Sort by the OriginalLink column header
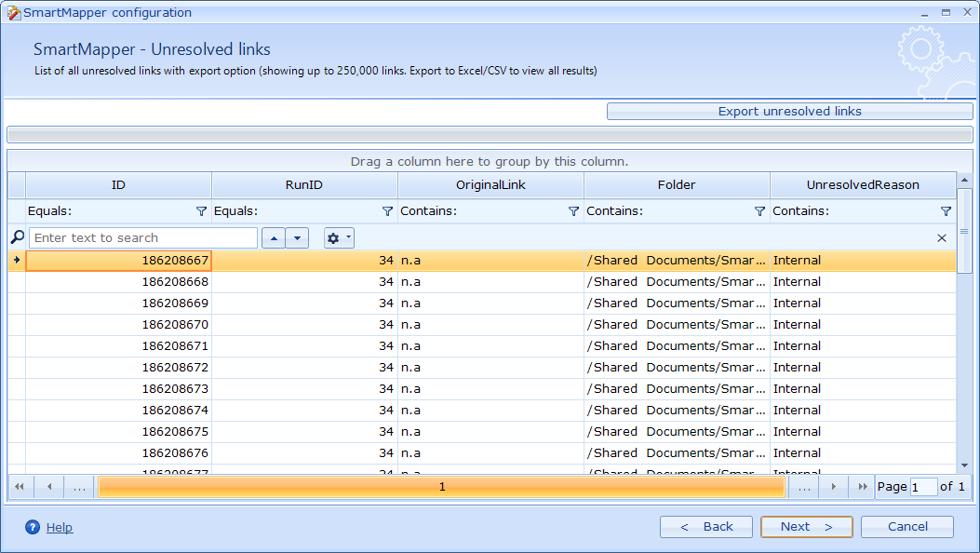This screenshot has height=553, width=980. (490, 185)
